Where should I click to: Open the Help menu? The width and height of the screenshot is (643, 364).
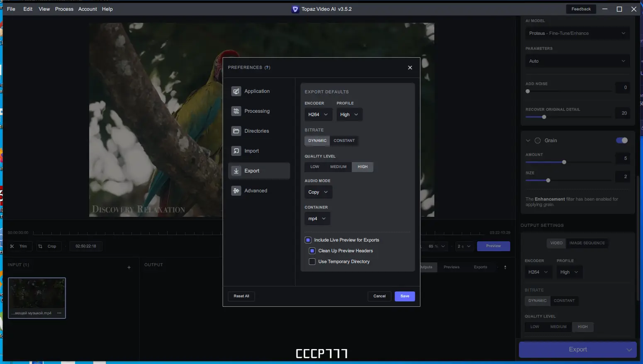[x=107, y=9]
